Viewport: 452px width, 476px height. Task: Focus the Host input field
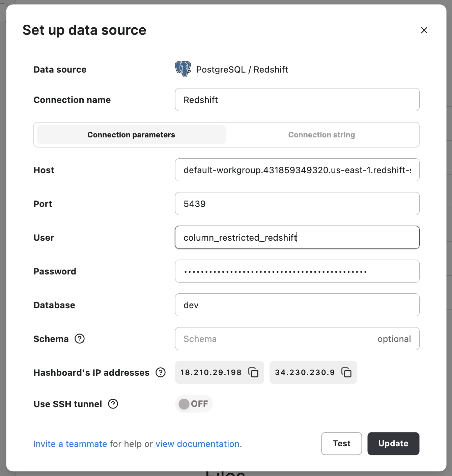tap(297, 170)
